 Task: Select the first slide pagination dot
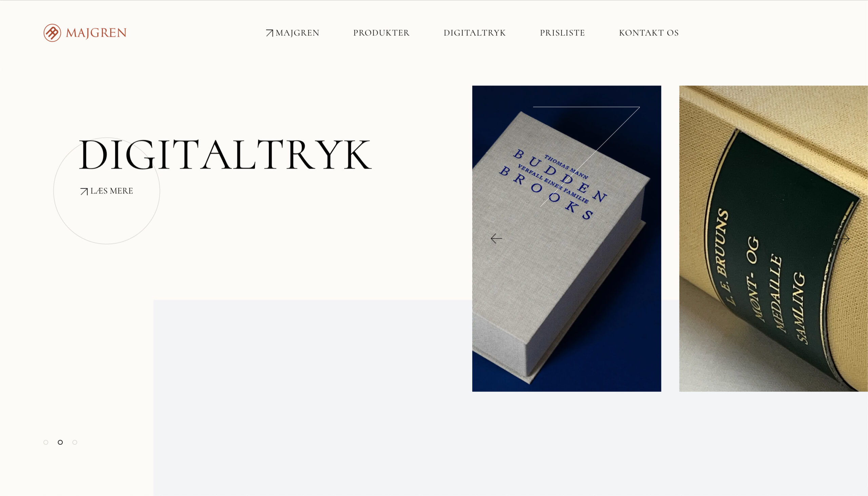[46, 442]
